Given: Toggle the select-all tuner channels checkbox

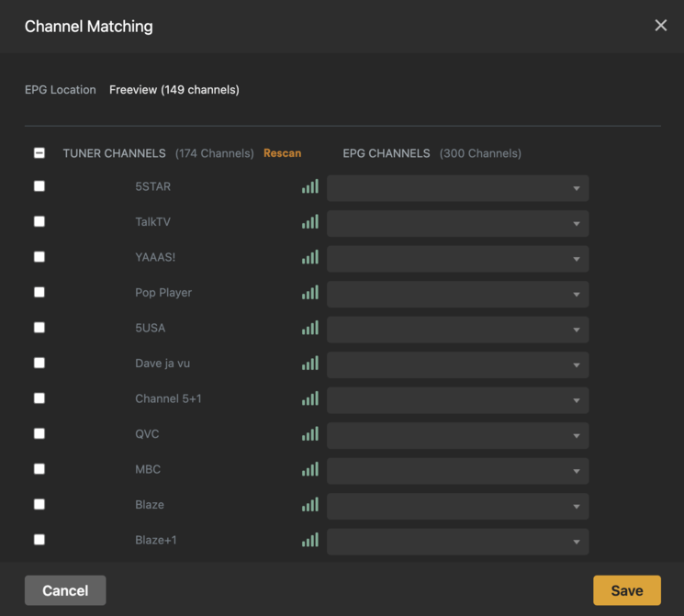Looking at the screenshot, I should [x=39, y=153].
